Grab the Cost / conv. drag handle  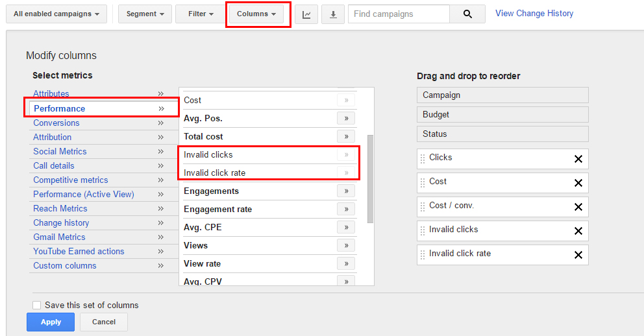pyautogui.click(x=423, y=207)
